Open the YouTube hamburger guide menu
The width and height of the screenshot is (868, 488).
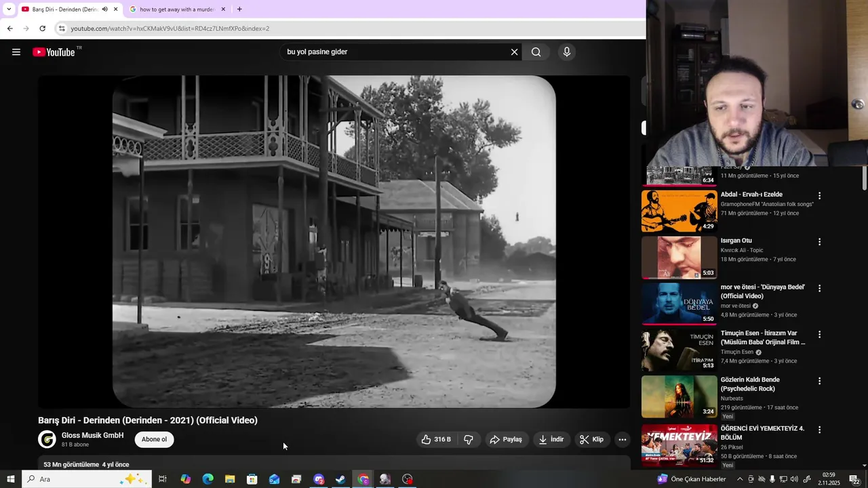click(16, 52)
